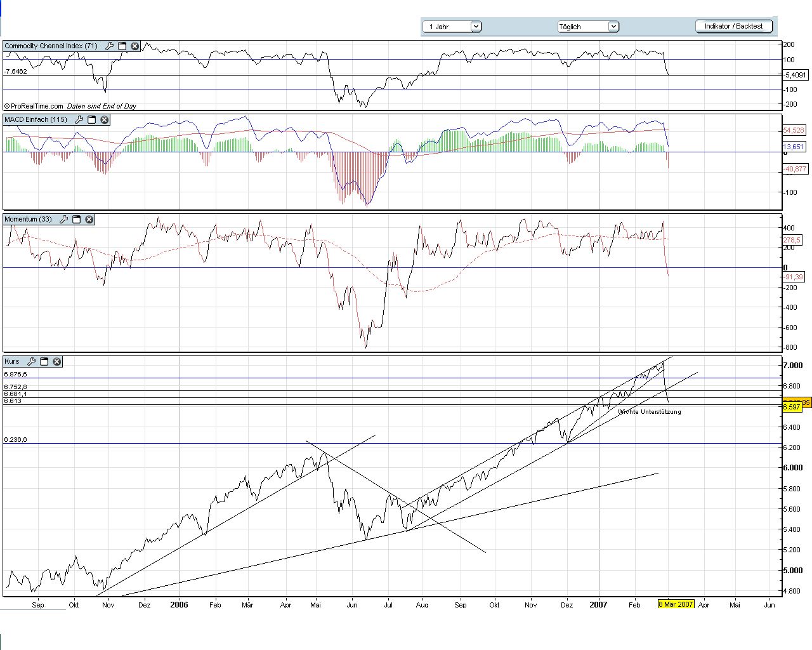Click the 6.613 horizontal level label
The image size is (812, 650).
click(x=13, y=401)
